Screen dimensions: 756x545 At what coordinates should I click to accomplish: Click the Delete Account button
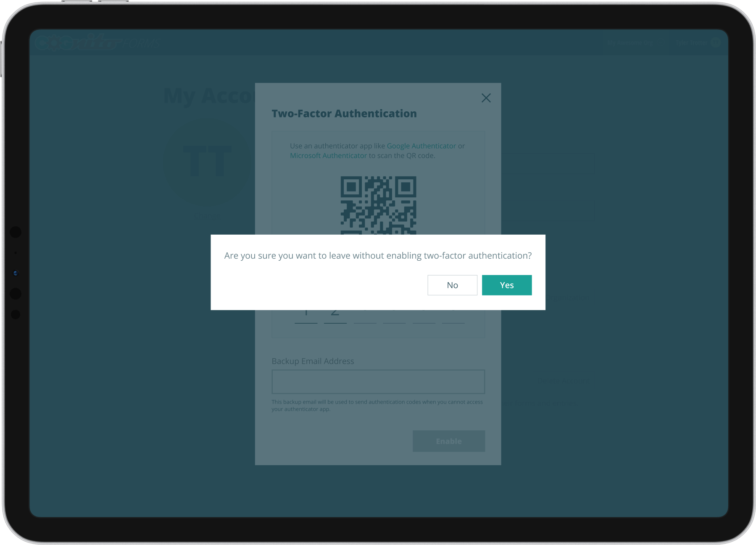564,381
